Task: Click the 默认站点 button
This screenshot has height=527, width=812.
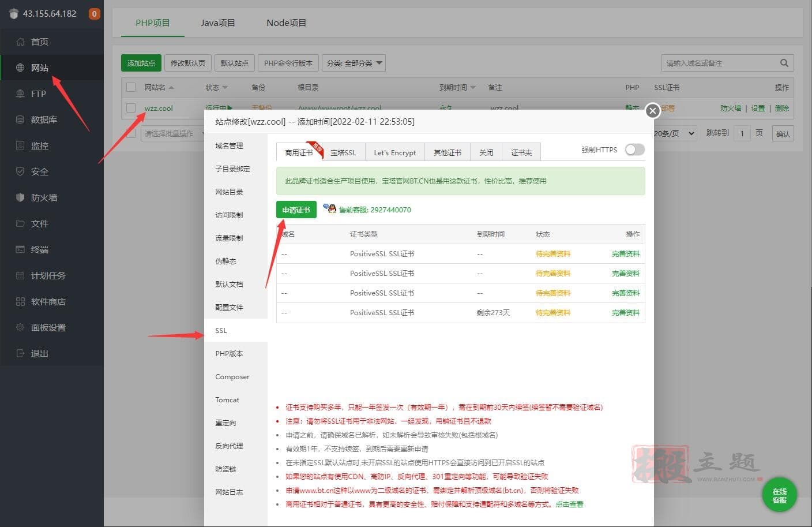Action: click(235, 63)
